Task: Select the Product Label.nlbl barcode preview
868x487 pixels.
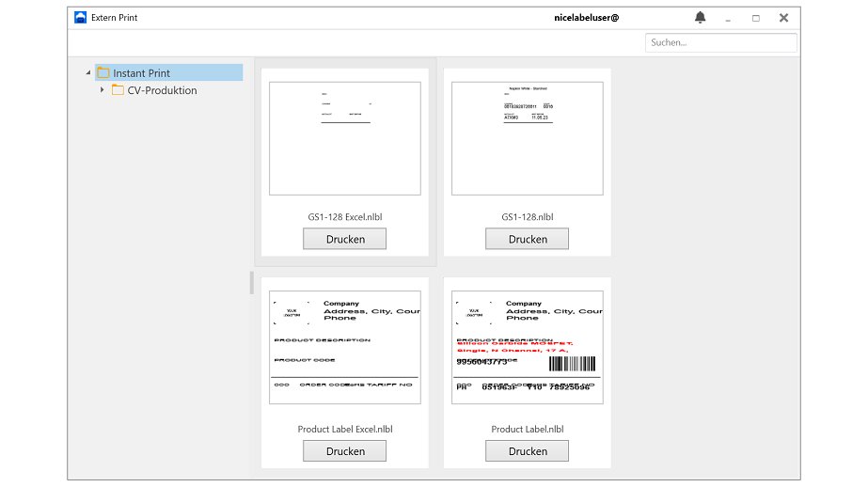Action: coord(527,347)
